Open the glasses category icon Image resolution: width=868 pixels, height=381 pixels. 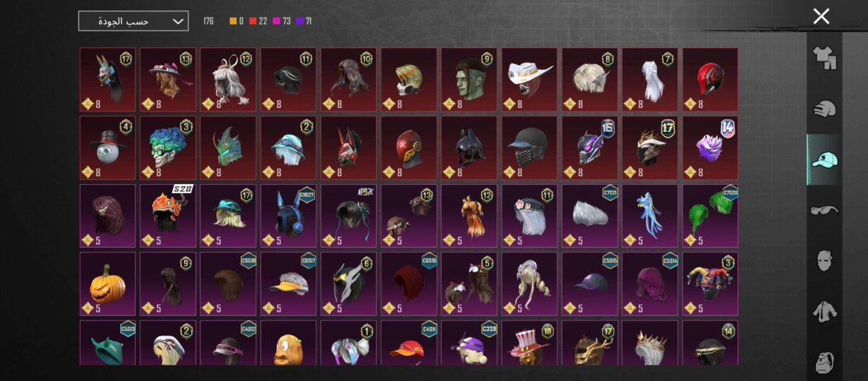tap(824, 210)
